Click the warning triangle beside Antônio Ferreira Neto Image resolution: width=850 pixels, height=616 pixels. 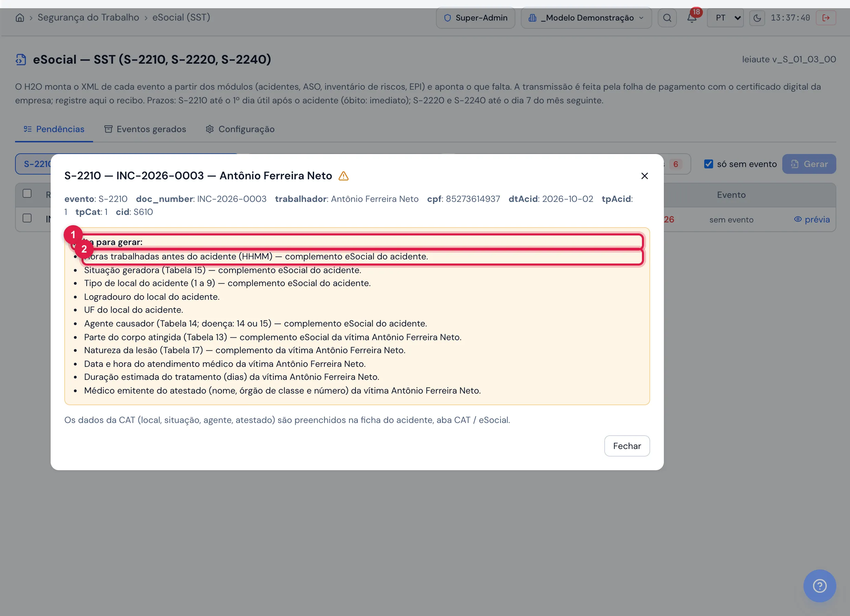[x=343, y=176]
